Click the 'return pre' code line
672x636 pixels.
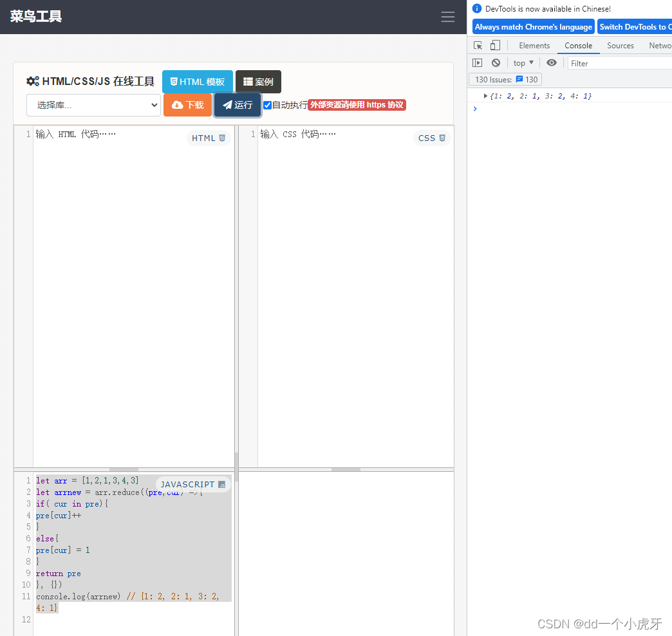coord(59,573)
